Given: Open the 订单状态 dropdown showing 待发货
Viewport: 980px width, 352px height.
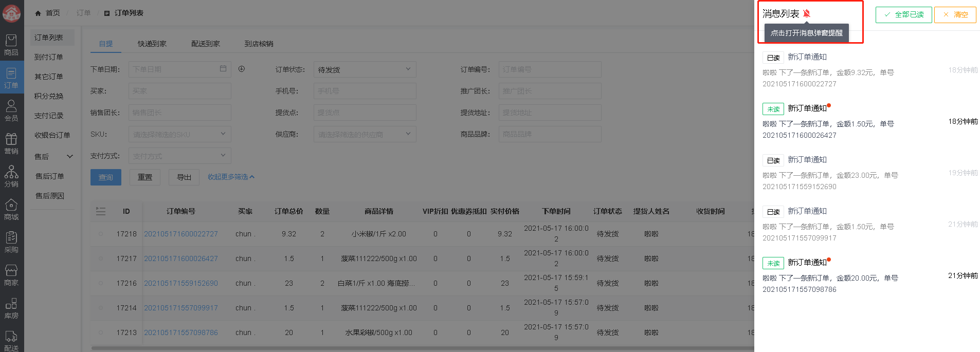Looking at the screenshot, I should (365, 69).
